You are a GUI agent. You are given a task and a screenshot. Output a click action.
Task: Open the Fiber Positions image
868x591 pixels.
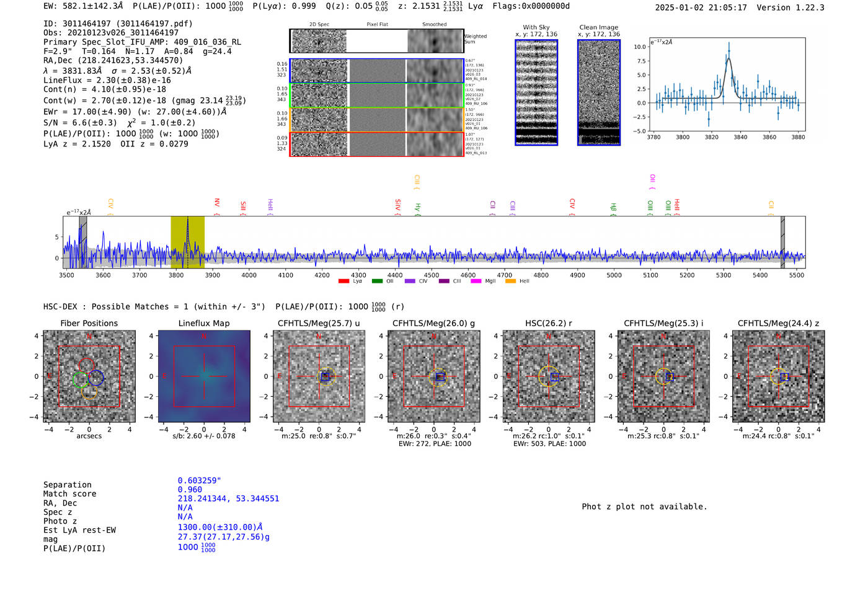pos(89,376)
